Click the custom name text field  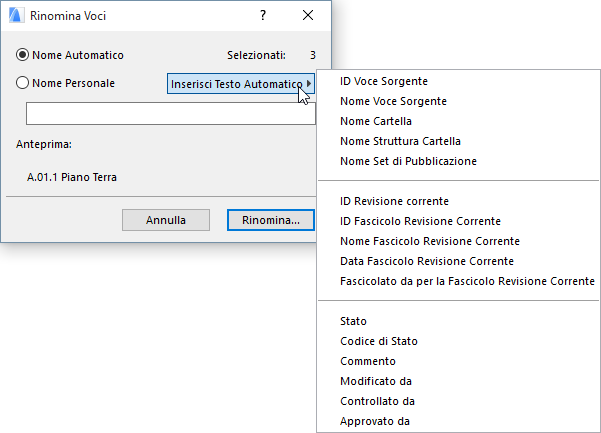171,113
